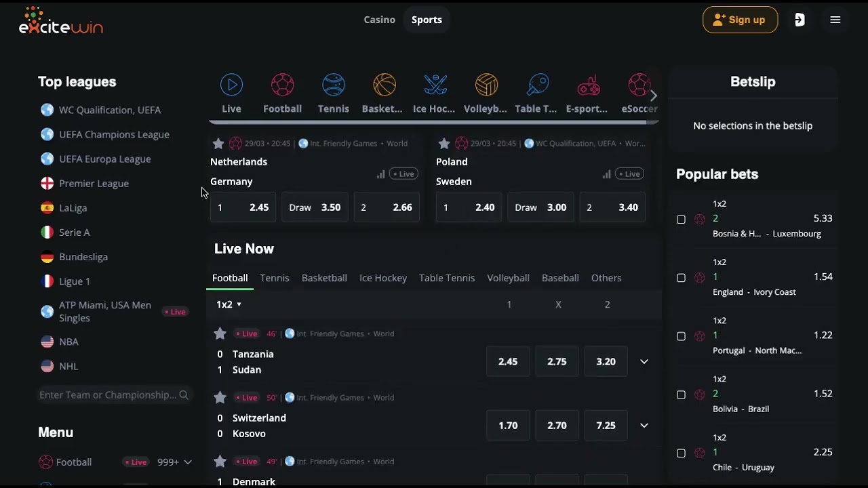This screenshot has width=868, height=488.
Task: Open NBA in top leagues
Action: click(68, 342)
